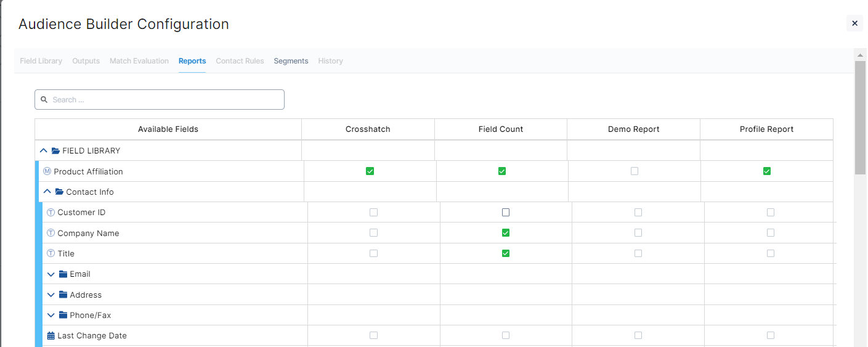
Task: Collapse the FIELD LIBRARY tree chevron
Action: (x=44, y=151)
